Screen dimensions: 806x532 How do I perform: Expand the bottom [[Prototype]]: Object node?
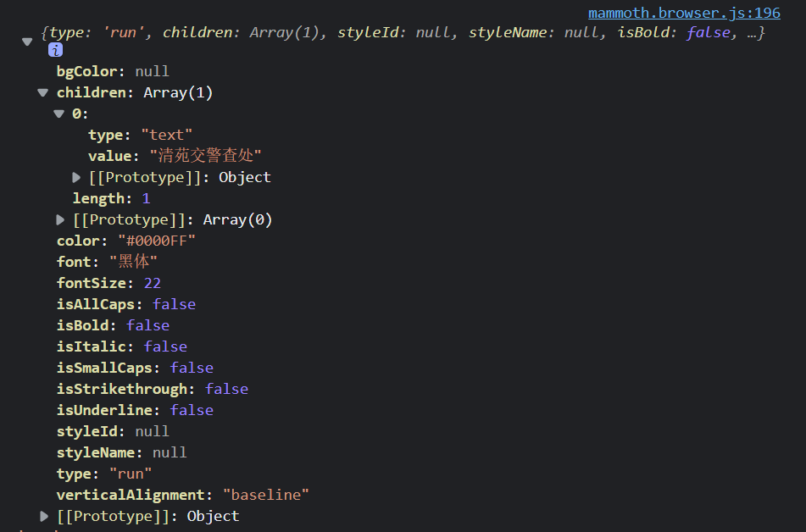[x=44, y=516]
